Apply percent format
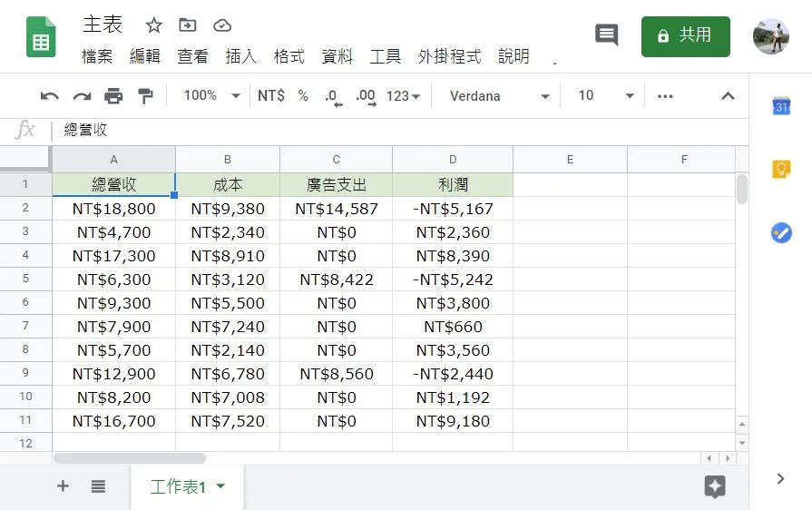 pos(303,96)
